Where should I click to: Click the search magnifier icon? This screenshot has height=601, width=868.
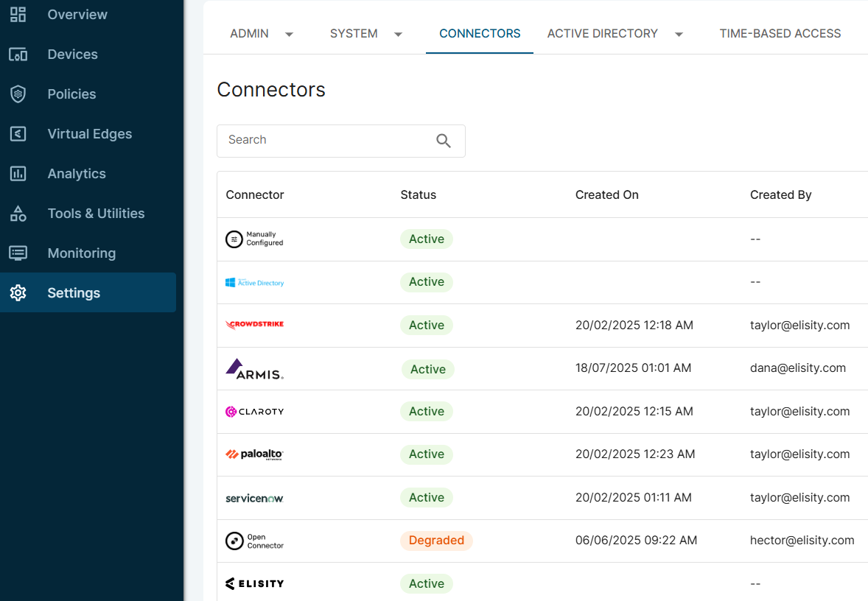[x=443, y=140]
